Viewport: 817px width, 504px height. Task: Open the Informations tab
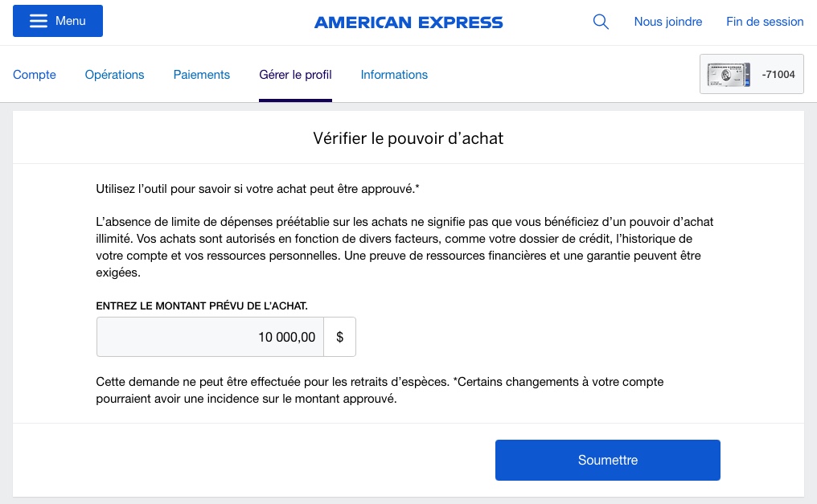[x=394, y=74]
